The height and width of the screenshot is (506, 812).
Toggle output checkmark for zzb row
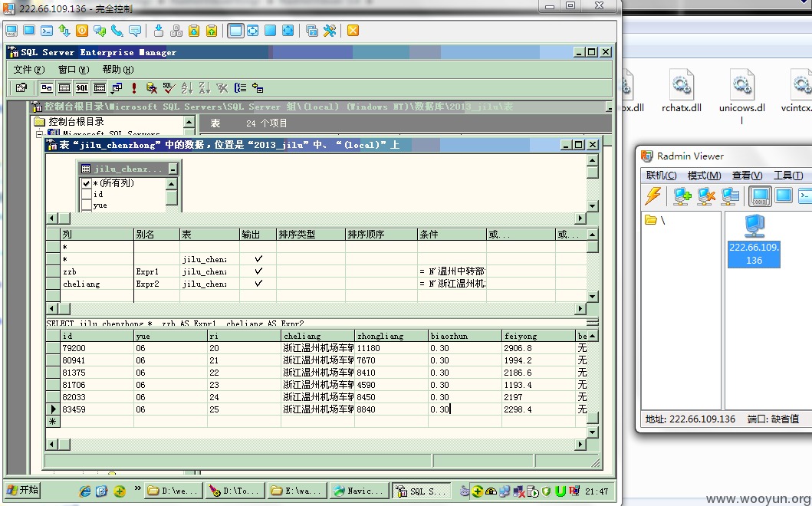(258, 271)
